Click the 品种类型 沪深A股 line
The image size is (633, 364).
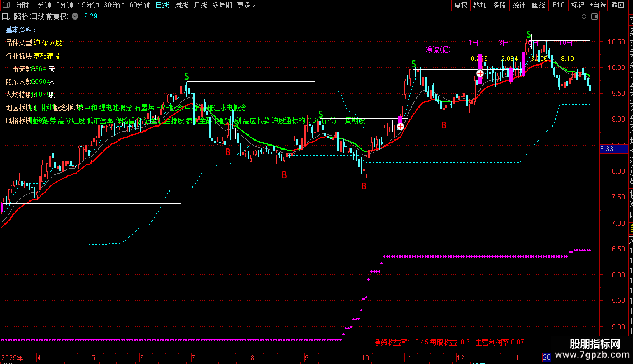[34, 43]
